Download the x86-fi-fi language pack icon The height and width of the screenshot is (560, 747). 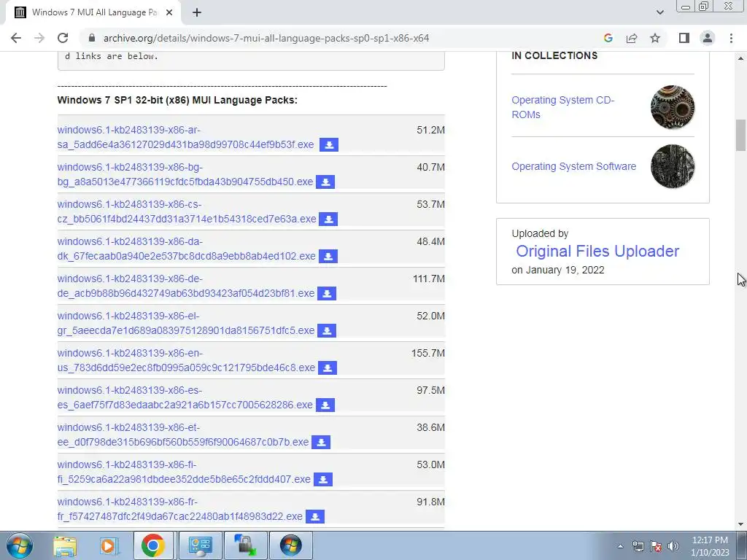(x=323, y=479)
